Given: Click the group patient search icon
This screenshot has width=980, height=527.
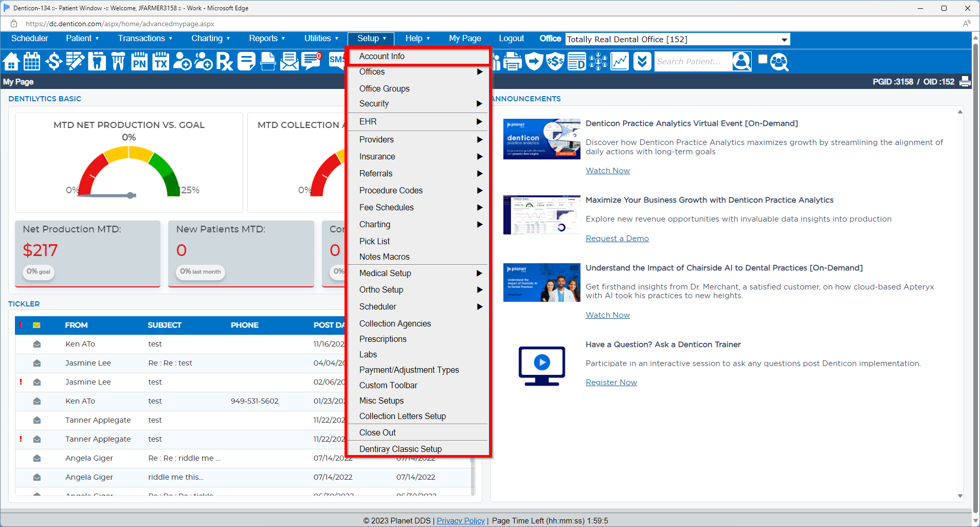Looking at the screenshot, I should (779, 62).
